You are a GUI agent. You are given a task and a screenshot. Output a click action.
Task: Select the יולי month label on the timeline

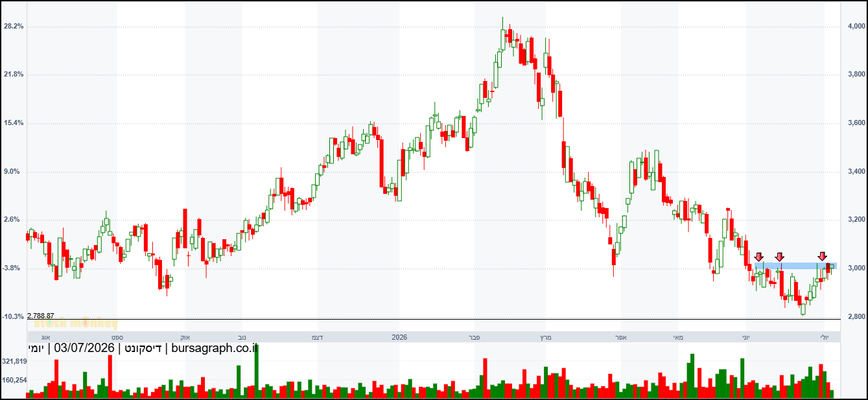[825, 337]
